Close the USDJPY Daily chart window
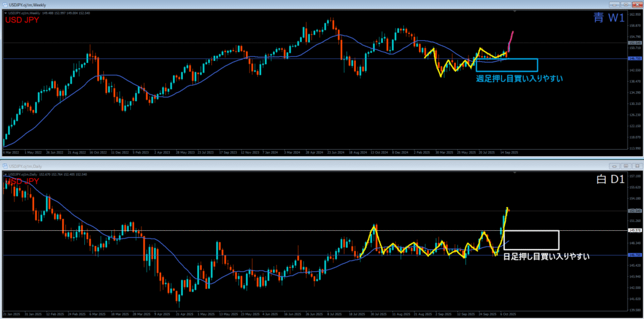This screenshot has width=644, height=319. coord(636,165)
